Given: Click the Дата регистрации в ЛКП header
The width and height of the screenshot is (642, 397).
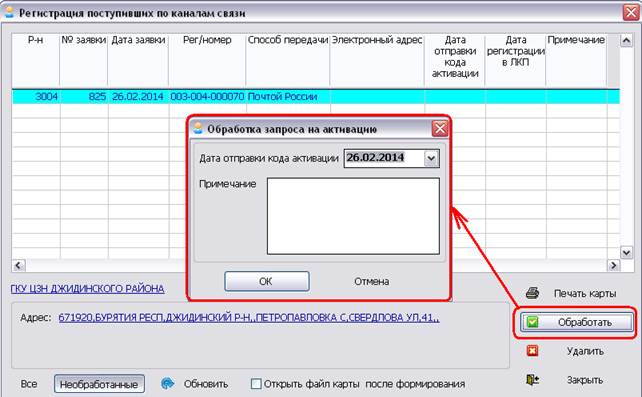Looking at the screenshot, I should coord(515,61).
